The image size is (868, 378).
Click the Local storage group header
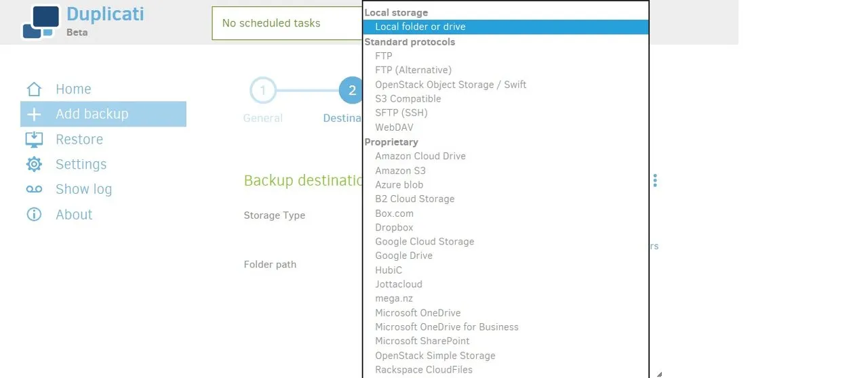click(396, 12)
